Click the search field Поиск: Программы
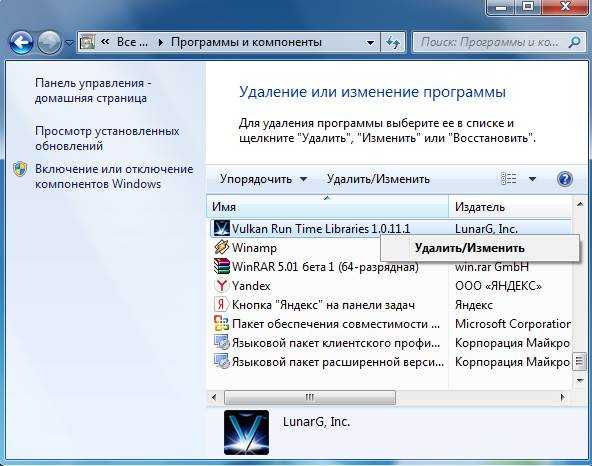 point(490,42)
